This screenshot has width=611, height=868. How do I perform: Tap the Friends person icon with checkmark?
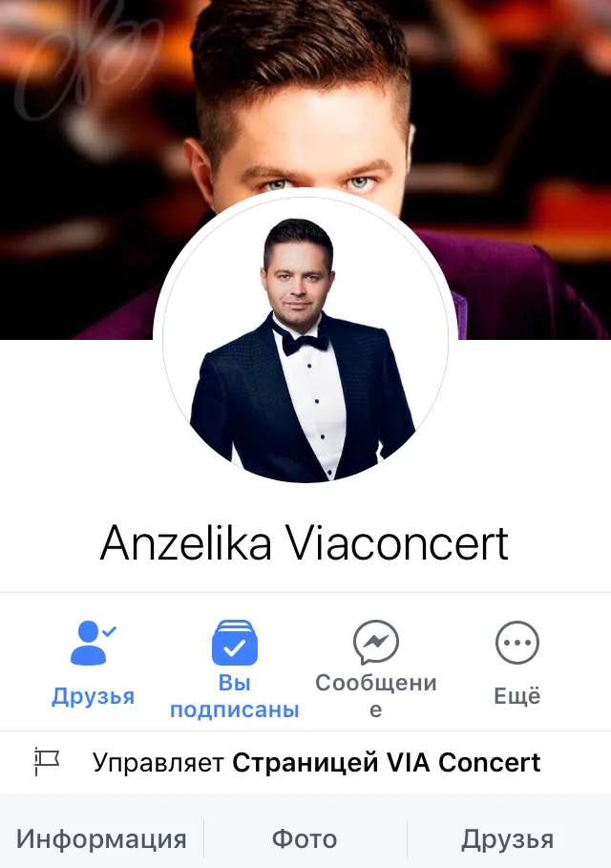pyautogui.click(x=93, y=643)
